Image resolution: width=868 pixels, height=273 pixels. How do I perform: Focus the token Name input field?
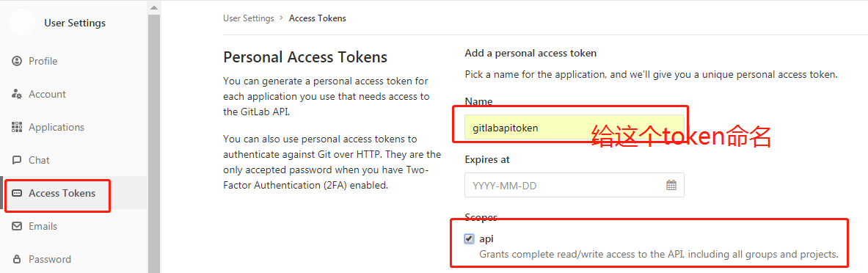[575, 128]
